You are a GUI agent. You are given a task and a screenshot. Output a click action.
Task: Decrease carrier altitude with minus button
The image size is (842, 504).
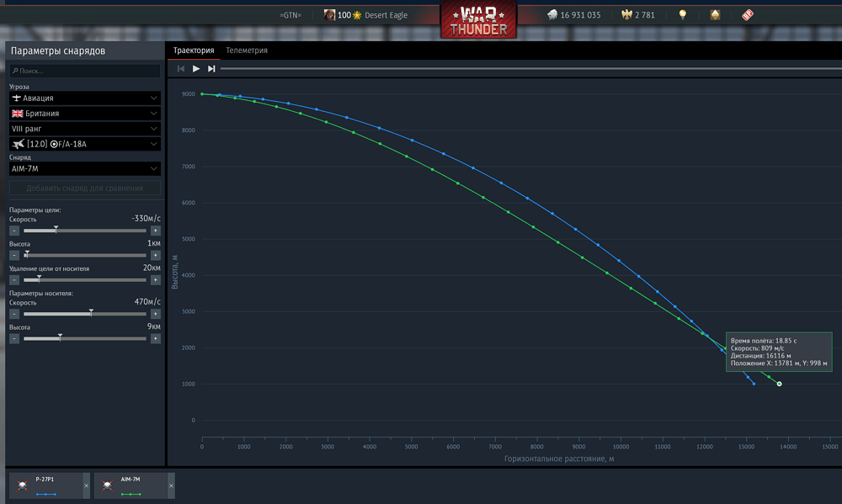(x=14, y=339)
